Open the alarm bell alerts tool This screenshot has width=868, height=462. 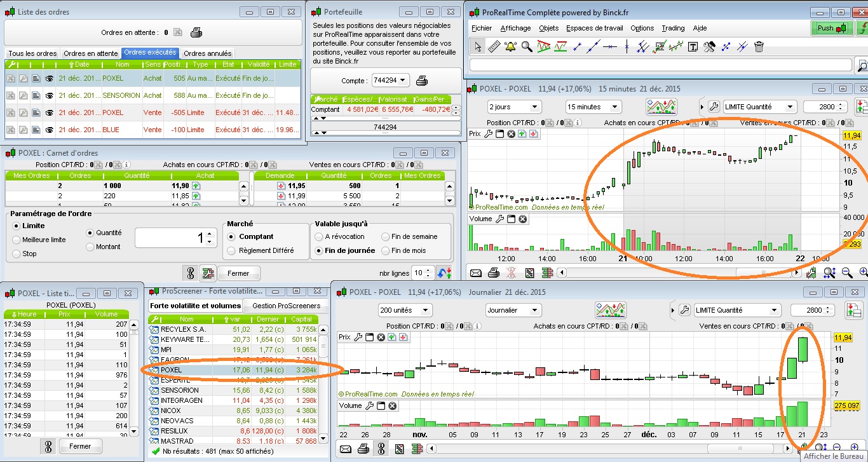[510, 46]
